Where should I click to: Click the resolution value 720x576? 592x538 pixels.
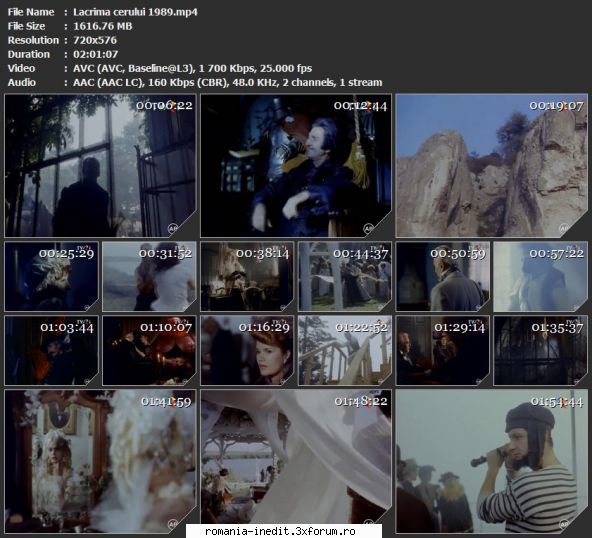tap(95, 40)
